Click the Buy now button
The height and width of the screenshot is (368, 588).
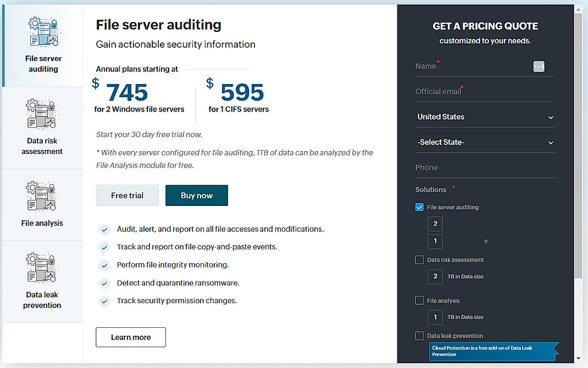pos(196,195)
